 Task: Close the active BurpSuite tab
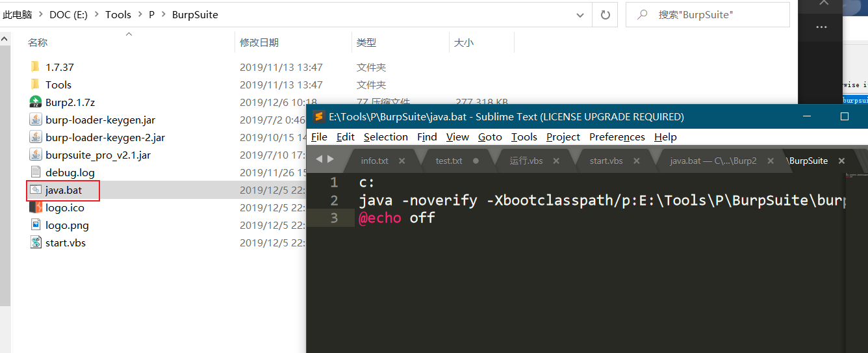coord(841,161)
